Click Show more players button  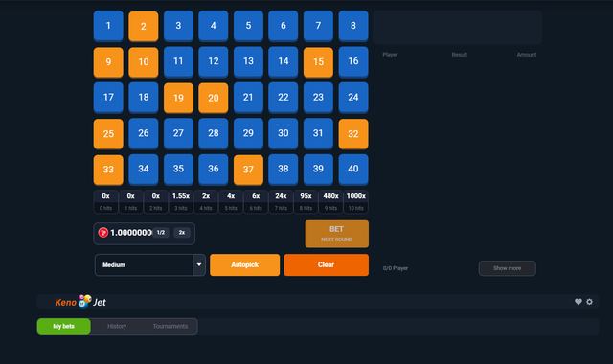click(x=507, y=268)
